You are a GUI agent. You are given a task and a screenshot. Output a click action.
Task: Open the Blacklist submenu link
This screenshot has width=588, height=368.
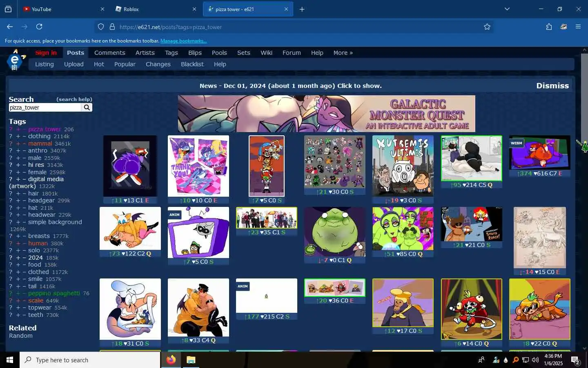192,64
